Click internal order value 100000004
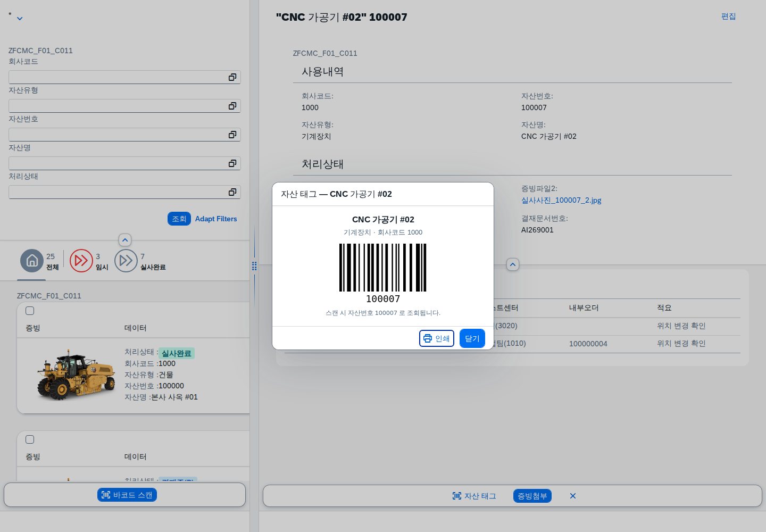The image size is (766, 532). click(588, 344)
